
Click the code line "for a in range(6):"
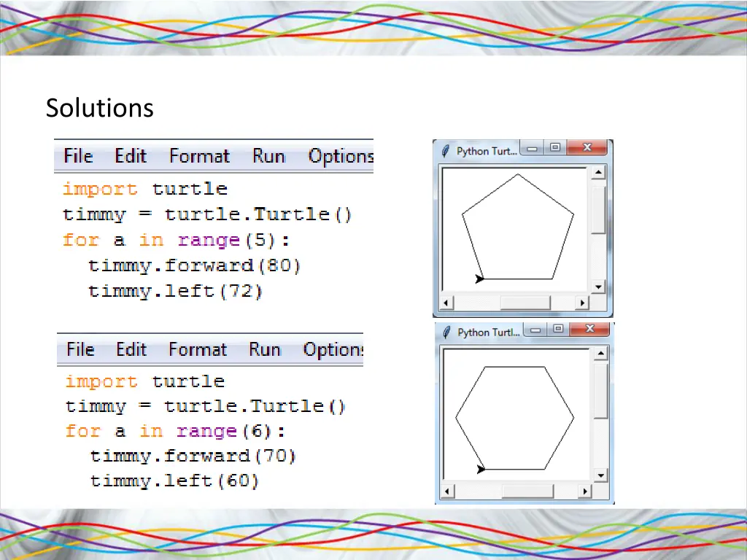coord(175,432)
